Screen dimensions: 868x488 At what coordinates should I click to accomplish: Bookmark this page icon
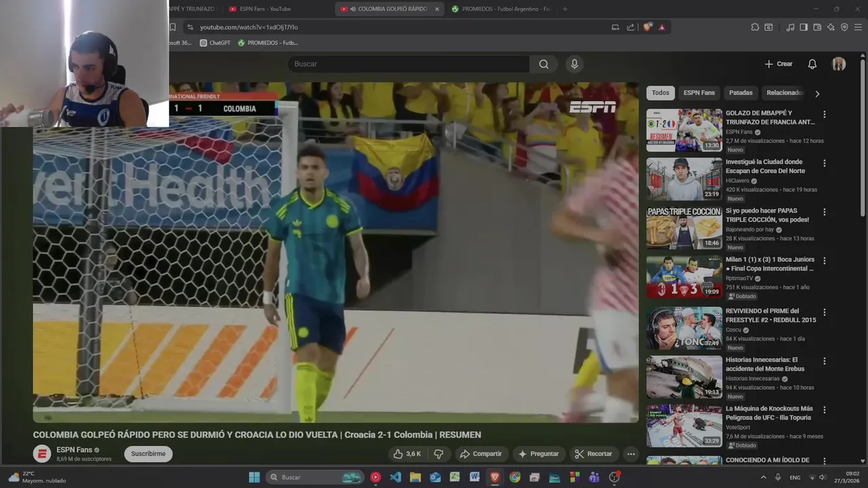[x=172, y=27]
